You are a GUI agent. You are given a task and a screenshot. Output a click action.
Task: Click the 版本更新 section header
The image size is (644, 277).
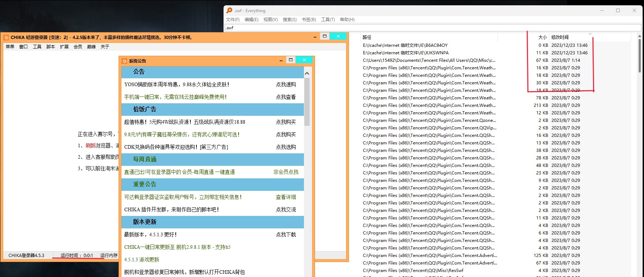[213, 222]
